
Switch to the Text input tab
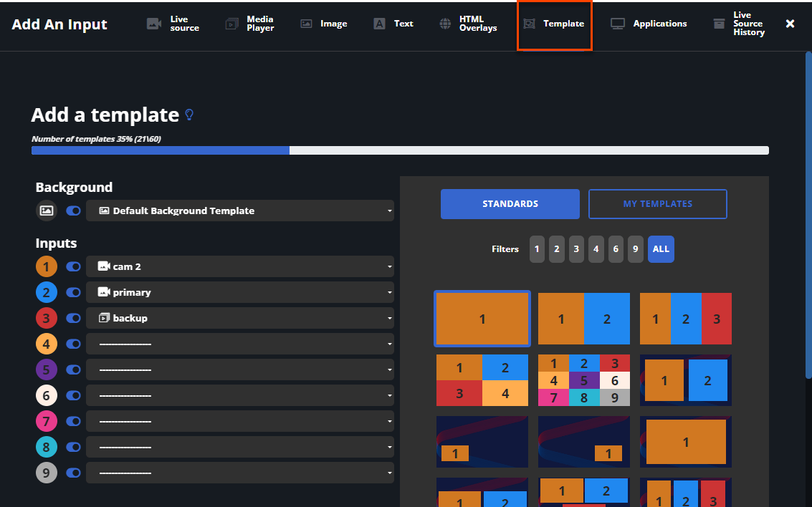(x=393, y=24)
